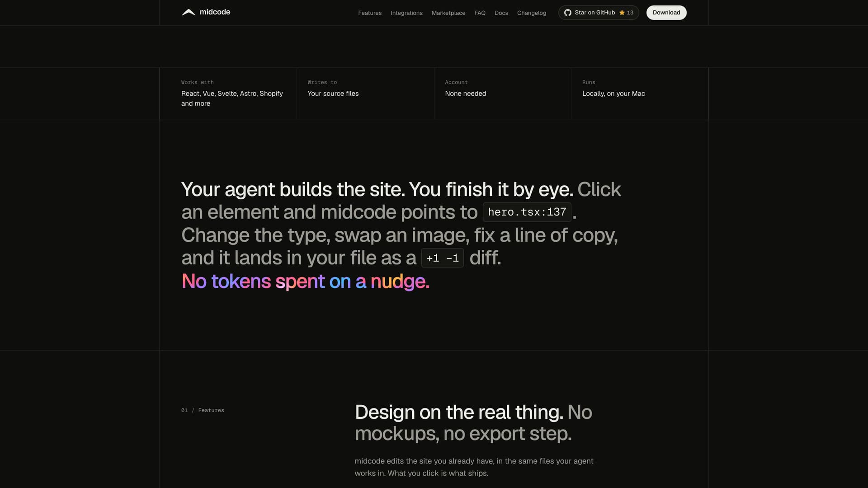Click 'None needed' text

466,94
